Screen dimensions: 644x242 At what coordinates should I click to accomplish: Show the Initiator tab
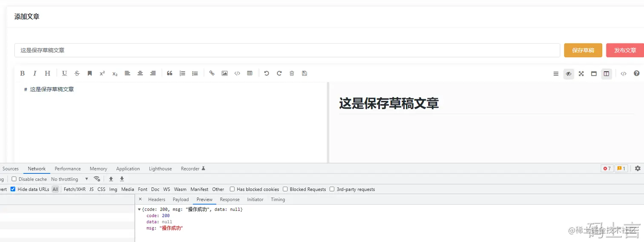(x=255, y=199)
